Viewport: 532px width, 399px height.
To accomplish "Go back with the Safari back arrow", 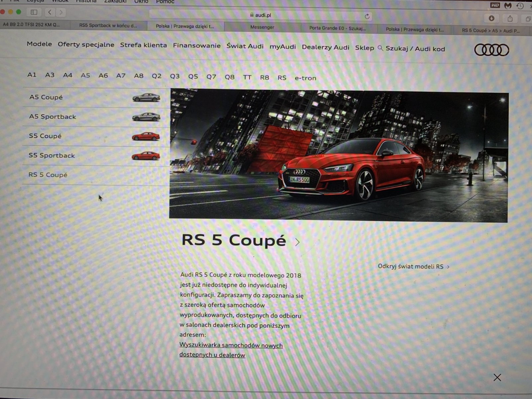I will pos(50,12).
